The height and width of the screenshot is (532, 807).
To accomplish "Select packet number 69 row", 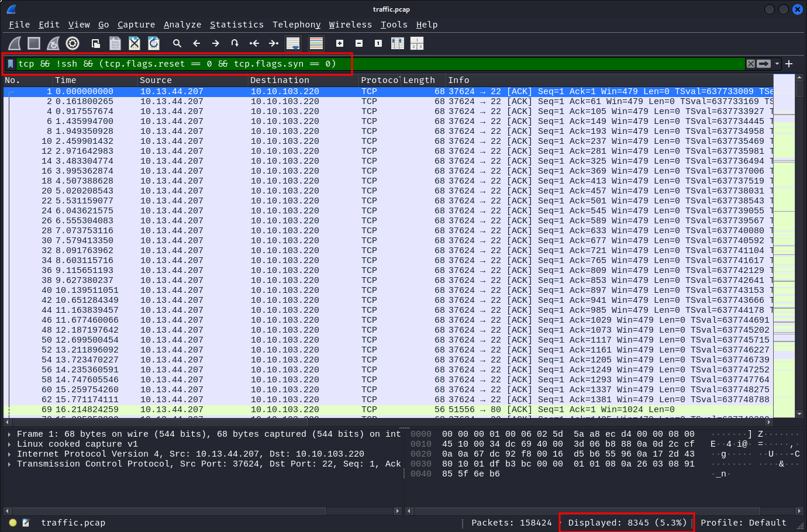I will (234, 410).
